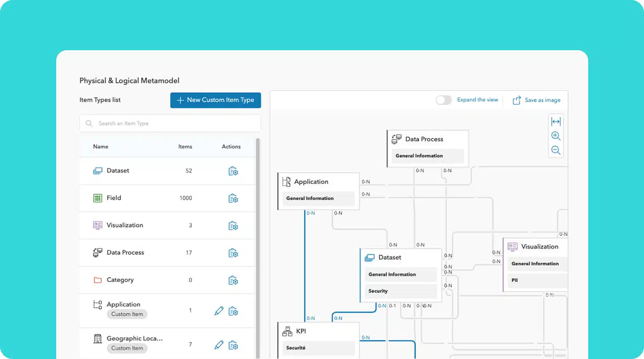The height and width of the screenshot is (359, 644).
Task: Click the Geographic Location building icon
Action: click(97, 339)
